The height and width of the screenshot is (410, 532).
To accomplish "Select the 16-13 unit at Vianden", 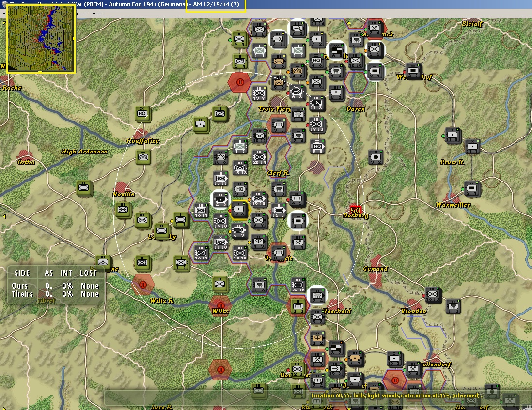I will click(x=433, y=295).
